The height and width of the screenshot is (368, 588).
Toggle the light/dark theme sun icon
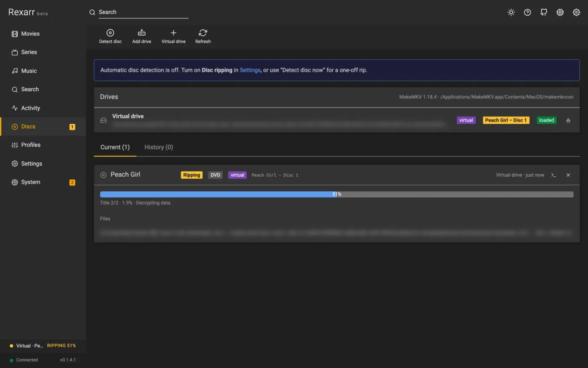(511, 12)
